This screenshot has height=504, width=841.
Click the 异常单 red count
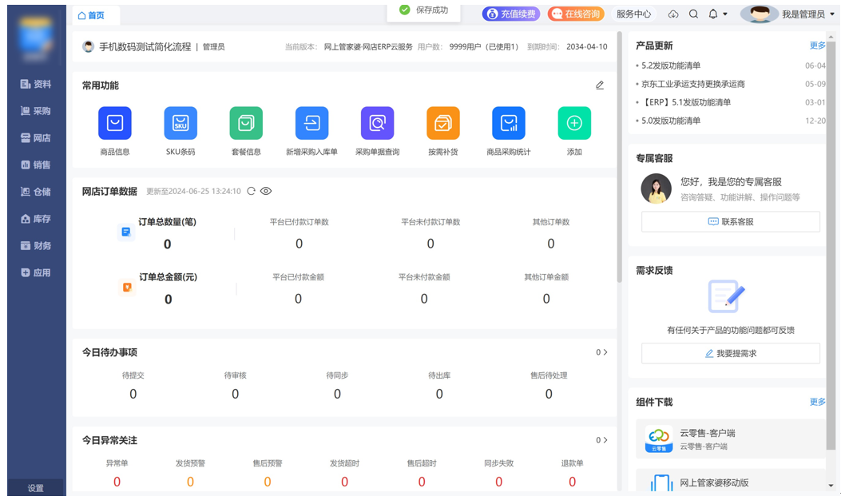tap(117, 482)
